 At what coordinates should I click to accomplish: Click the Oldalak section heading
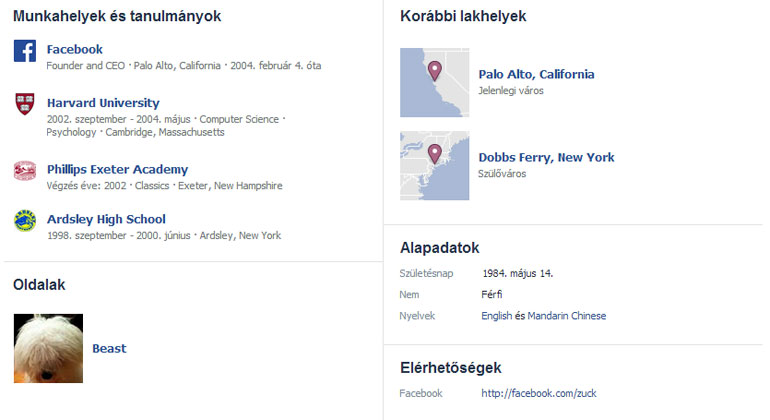pos(39,285)
